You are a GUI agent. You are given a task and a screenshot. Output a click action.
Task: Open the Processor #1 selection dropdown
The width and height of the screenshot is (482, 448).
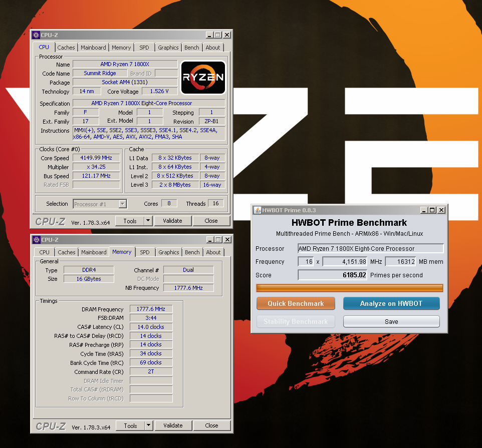123,204
